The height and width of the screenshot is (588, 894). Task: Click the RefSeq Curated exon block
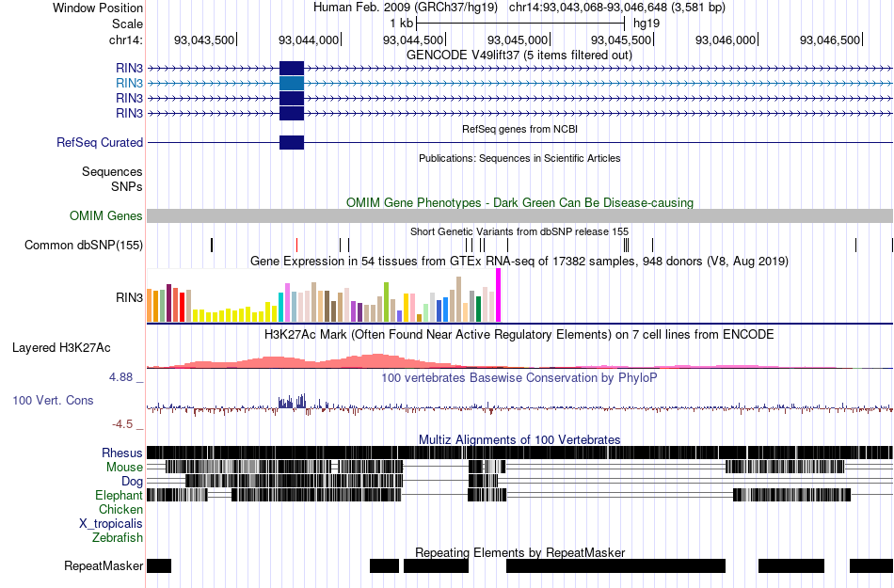point(292,142)
